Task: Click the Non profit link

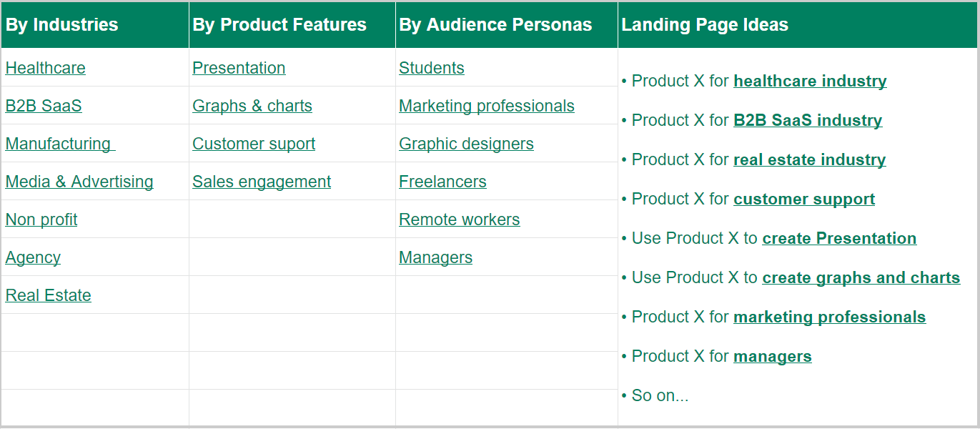Action: click(41, 220)
